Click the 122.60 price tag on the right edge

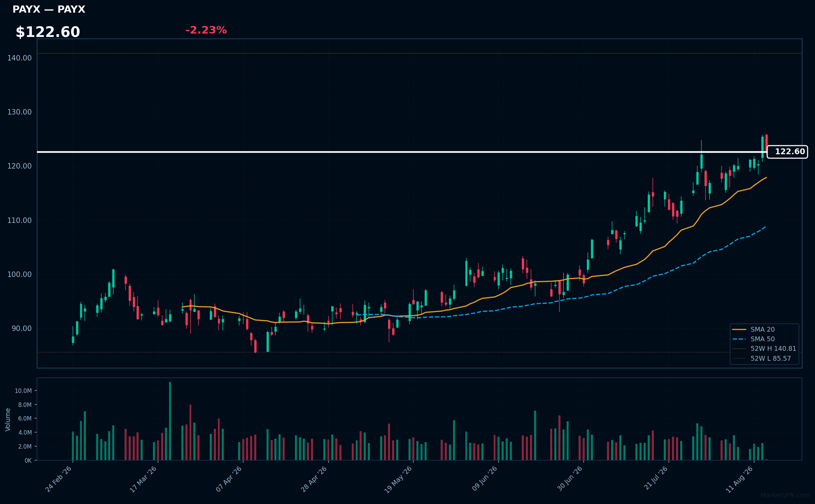(x=787, y=152)
